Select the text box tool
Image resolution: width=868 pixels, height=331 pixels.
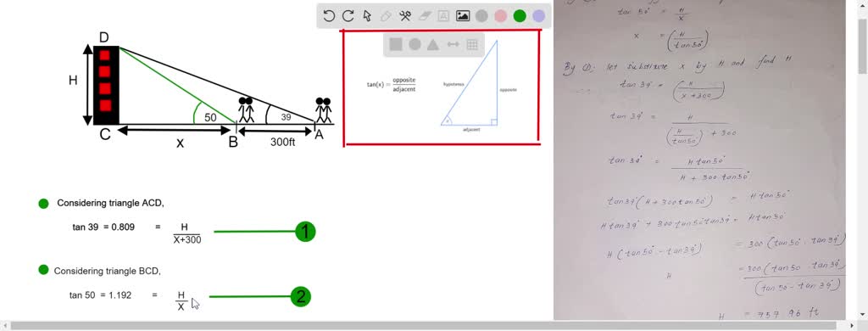tap(443, 16)
